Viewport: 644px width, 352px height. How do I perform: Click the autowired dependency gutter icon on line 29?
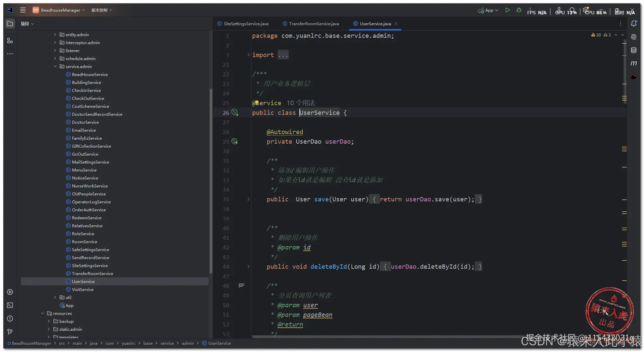[x=235, y=141]
